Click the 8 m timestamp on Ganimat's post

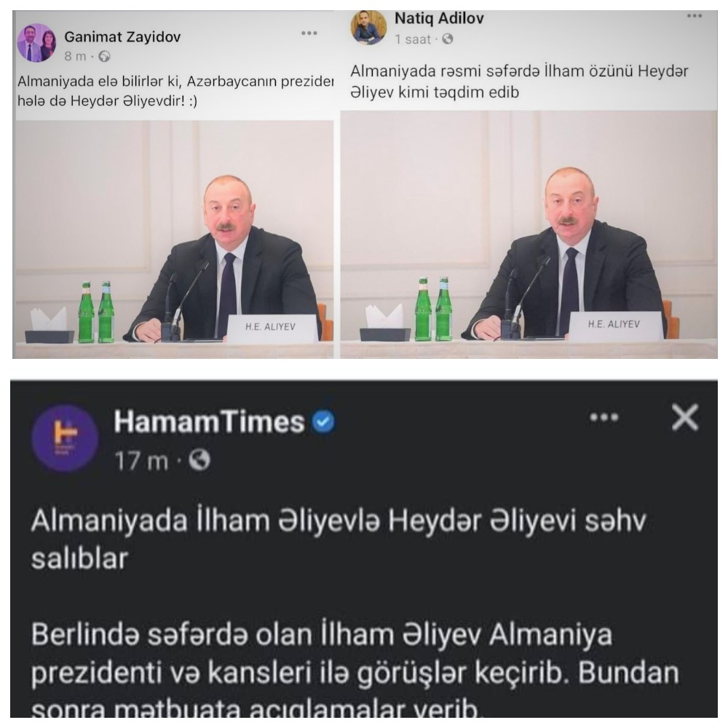coord(75,57)
